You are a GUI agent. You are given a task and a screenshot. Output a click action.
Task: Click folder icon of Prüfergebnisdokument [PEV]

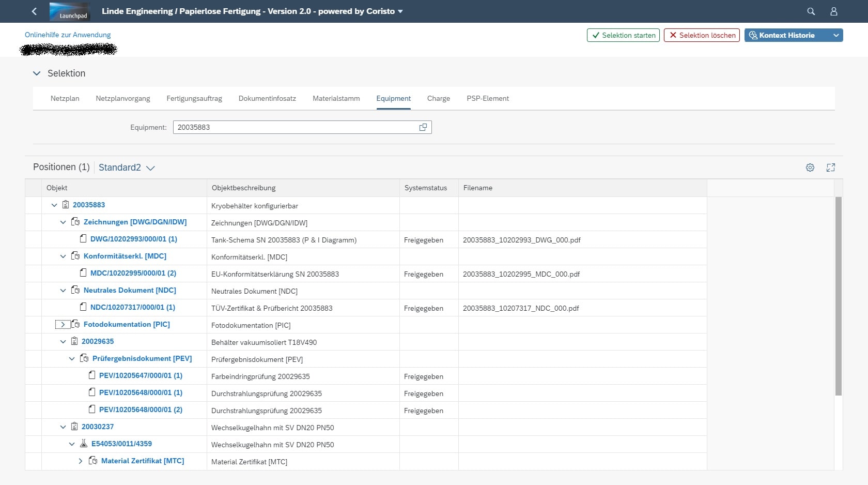click(x=84, y=358)
